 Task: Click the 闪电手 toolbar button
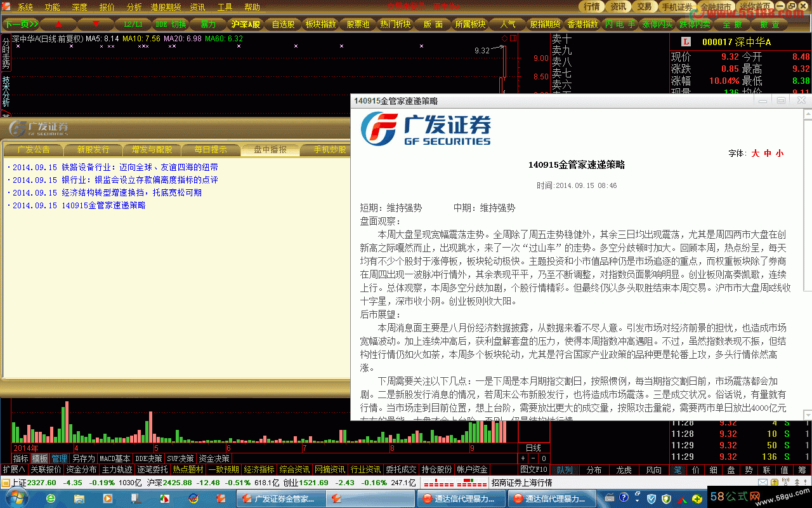tap(620, 24)
